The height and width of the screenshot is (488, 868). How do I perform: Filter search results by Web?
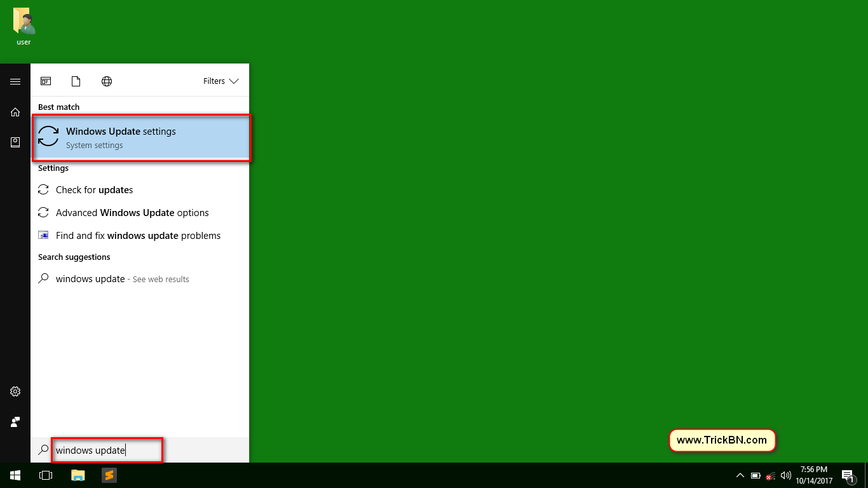pos(107,81)
